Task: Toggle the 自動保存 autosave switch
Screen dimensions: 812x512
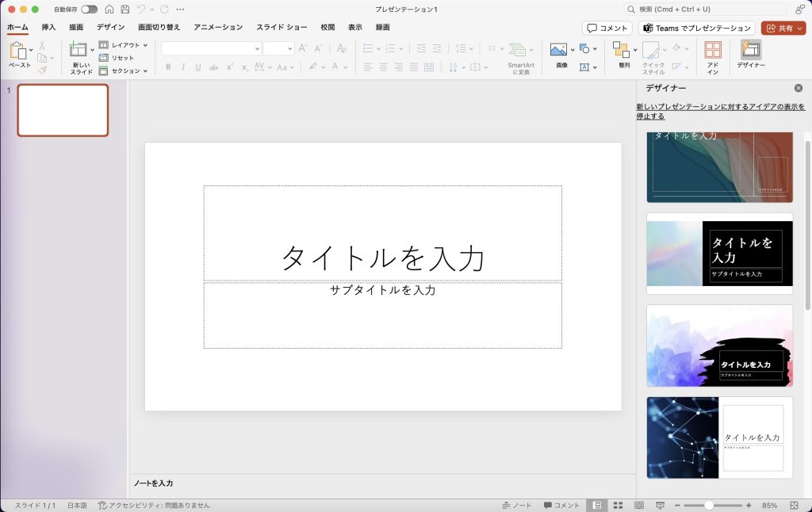Action: point(89,10)
